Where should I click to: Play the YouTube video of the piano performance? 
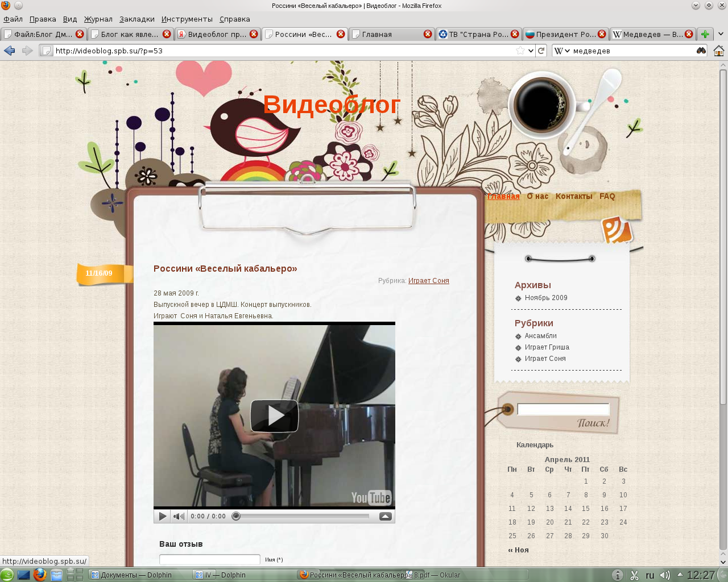tap(274, 415)
